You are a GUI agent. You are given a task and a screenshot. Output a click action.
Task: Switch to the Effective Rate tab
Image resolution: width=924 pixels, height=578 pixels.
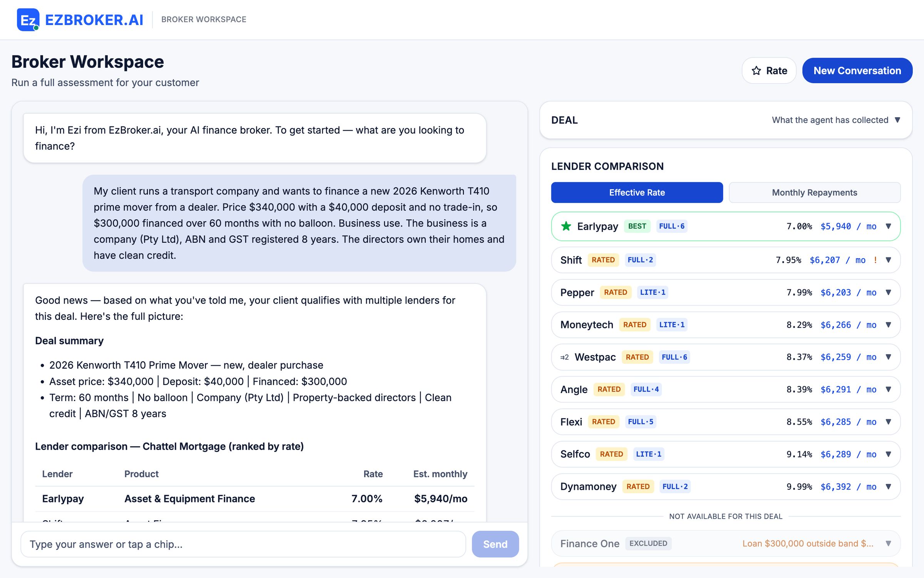coord(637,192)
